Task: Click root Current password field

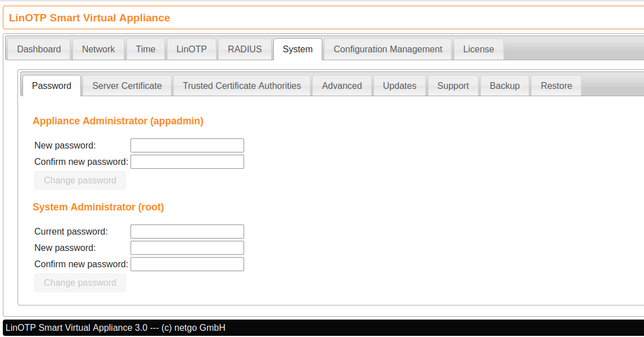Action: click(x=187, y=232)
